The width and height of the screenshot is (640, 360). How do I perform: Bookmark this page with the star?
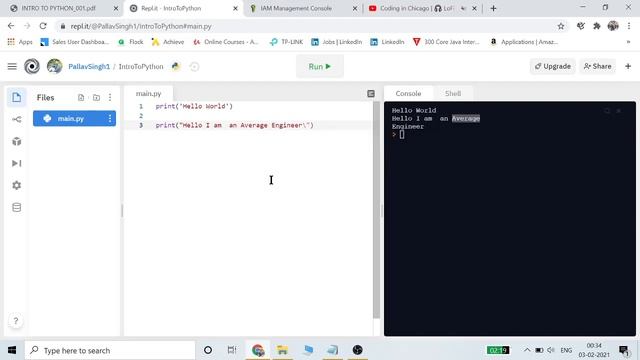click(561, 26)
